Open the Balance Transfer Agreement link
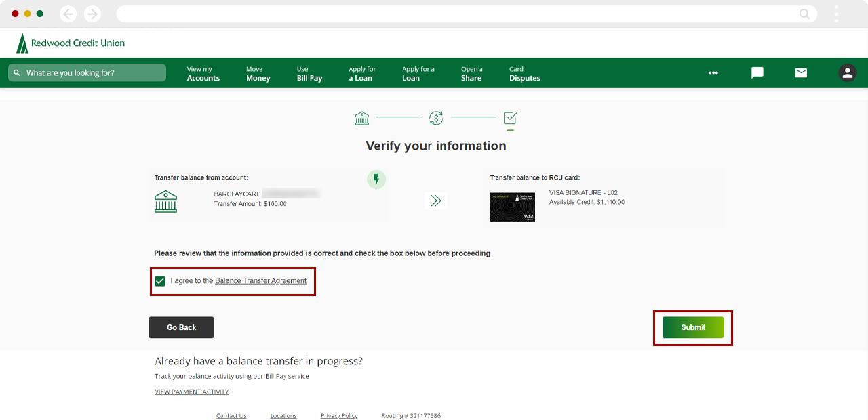The width and height of the screenshot is (868, 420). (260, 281)
